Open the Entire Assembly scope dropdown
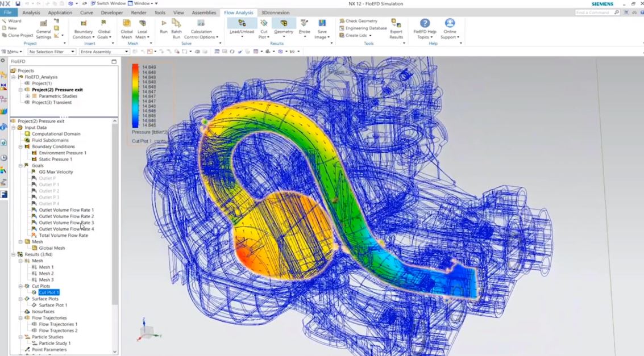Image resolution: width=644 pixels, height=356 pixels. pyautogui.click(x=105, y=52)
